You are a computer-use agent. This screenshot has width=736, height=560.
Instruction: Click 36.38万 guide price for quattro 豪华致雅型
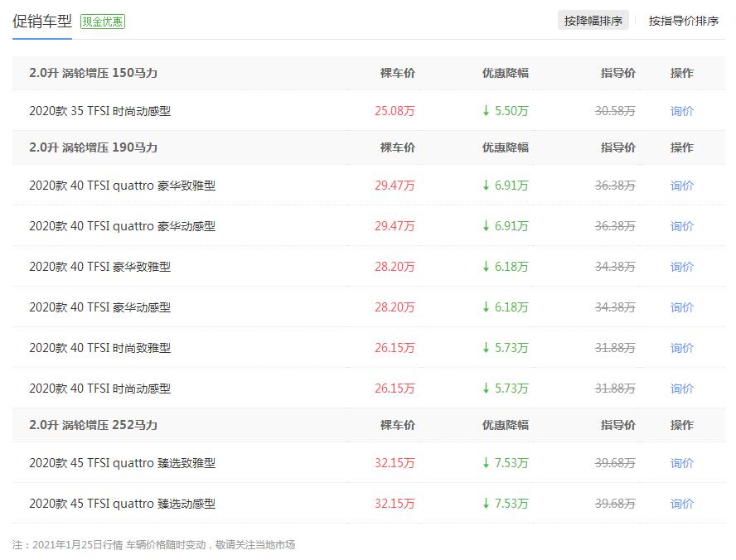click(615, 186)
